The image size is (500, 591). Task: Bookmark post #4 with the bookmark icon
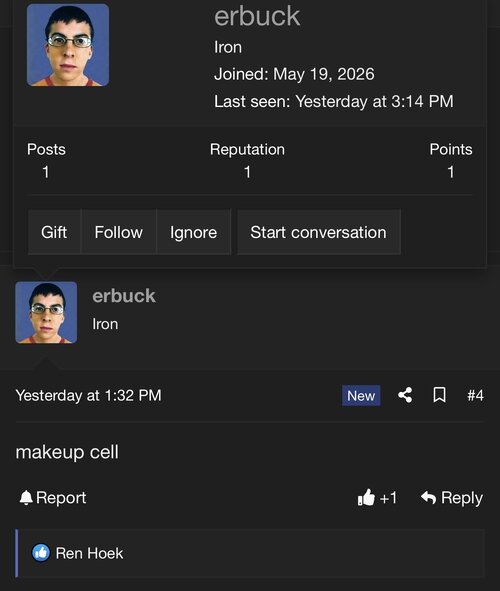pyautogui.click(x=439, y=395)
